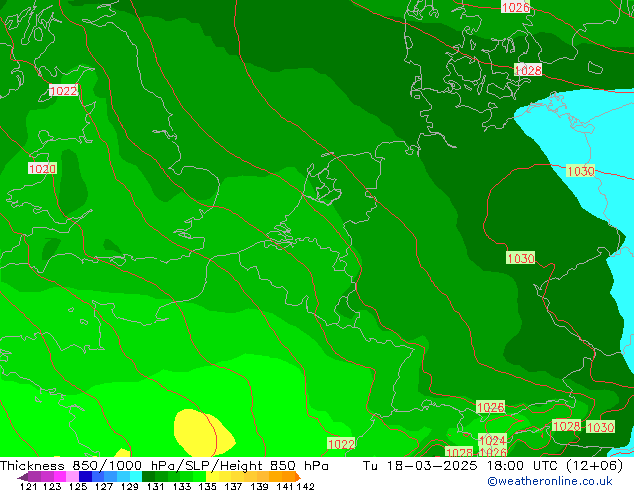This screenshot has height=490, width=634.
Task: Click the legend value 121
Action: pos(29,486)
